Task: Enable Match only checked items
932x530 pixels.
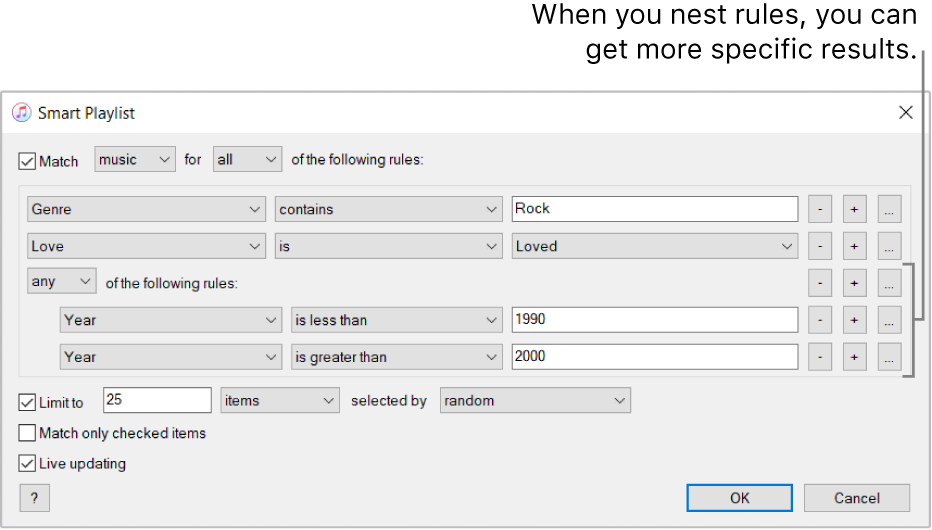Action: pos(27,433)
